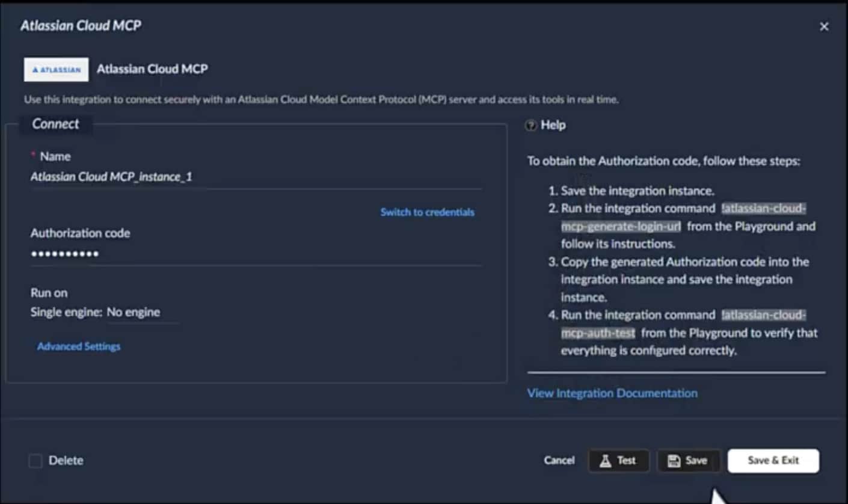
Task: Tick the Delete checkbox
Action: point(35,461)
